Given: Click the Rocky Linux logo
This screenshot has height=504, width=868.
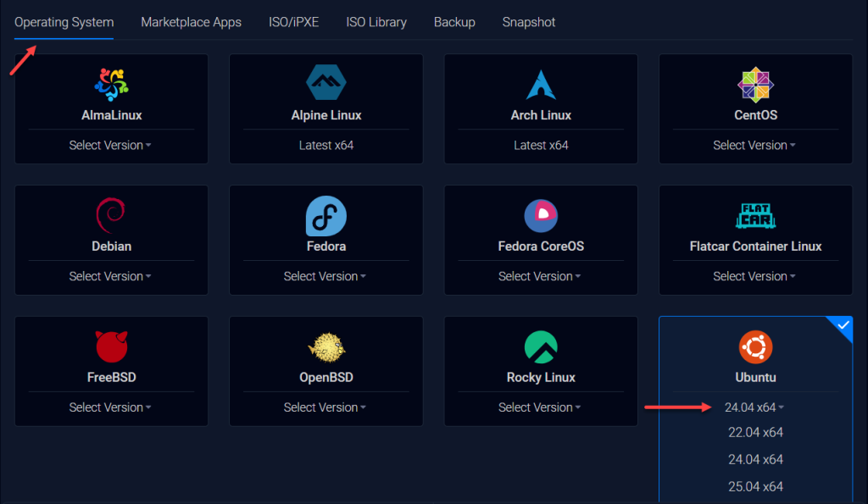Looking at the screenshot, I should (541, 346).
